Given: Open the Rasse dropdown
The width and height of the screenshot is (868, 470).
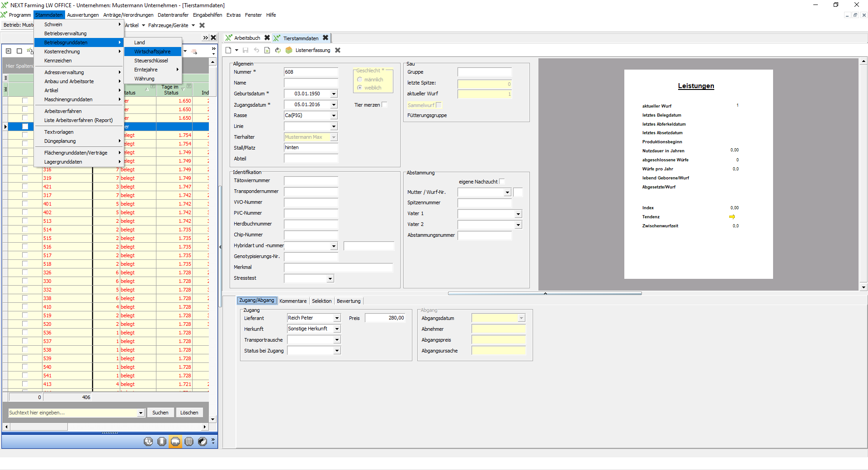Looking at the screenshot, I should pyautogui.click(x=334, y=116).
